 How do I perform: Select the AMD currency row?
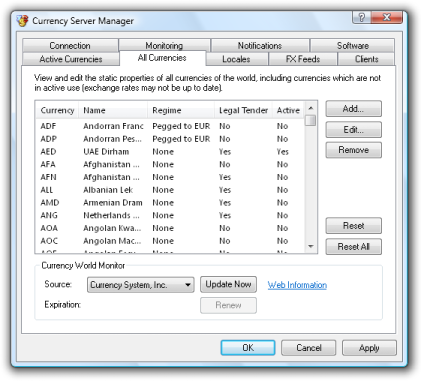point(170,203)
